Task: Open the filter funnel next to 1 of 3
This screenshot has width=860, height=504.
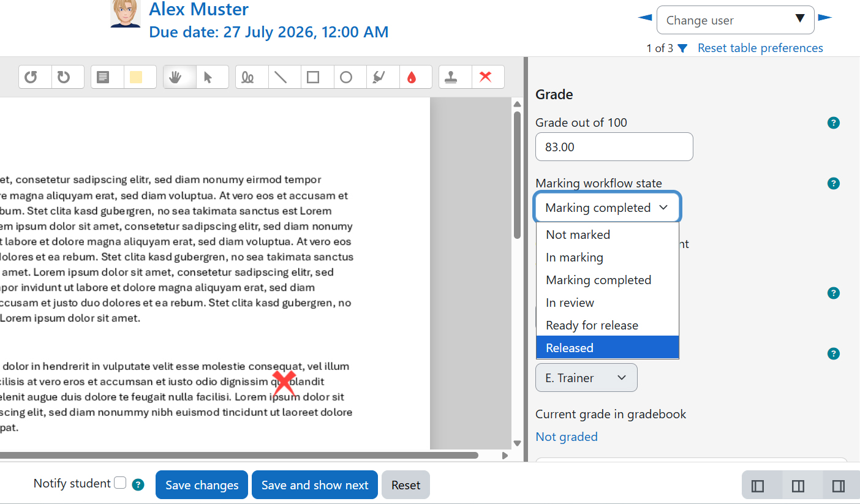Action: tap(682, 48)
